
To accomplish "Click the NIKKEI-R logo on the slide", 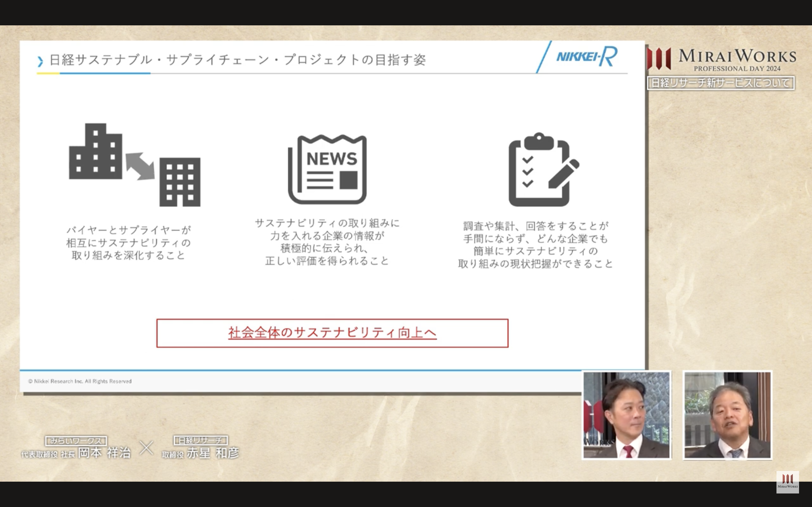I will click(586, 56).
